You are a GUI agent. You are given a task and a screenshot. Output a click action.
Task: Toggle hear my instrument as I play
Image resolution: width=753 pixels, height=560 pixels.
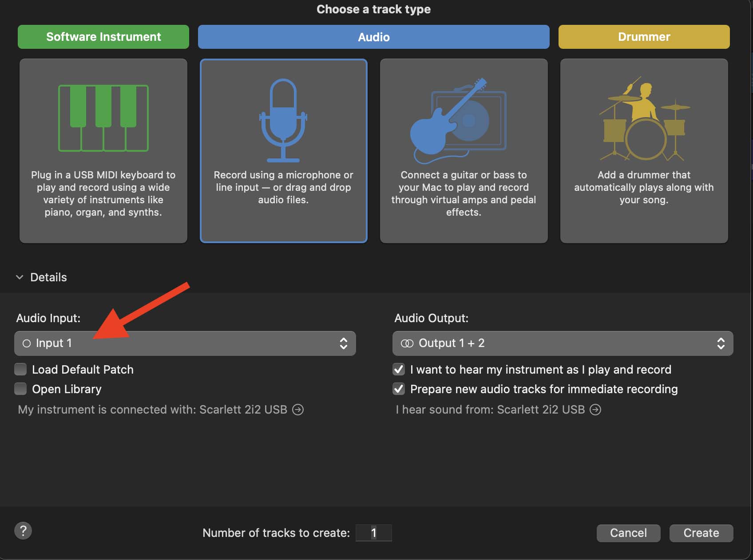[399, 369]
